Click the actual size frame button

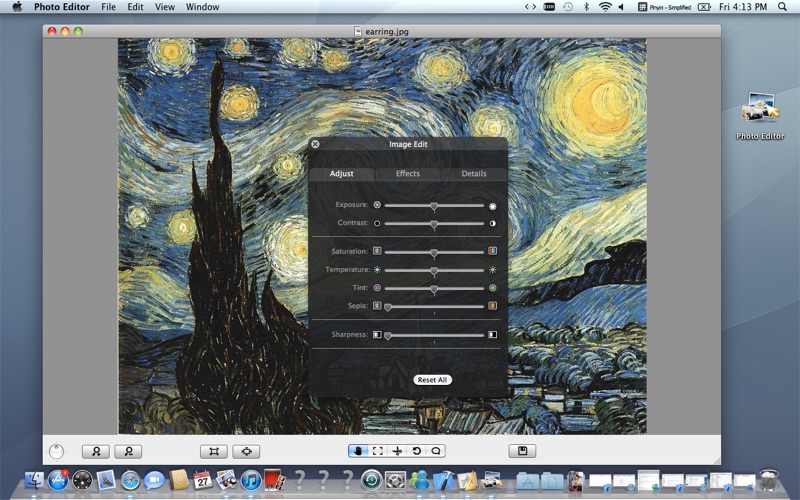pos(214,452)
